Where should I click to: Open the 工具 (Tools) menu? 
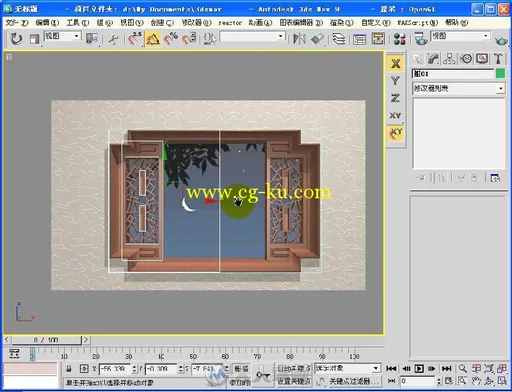coord(78,23)
